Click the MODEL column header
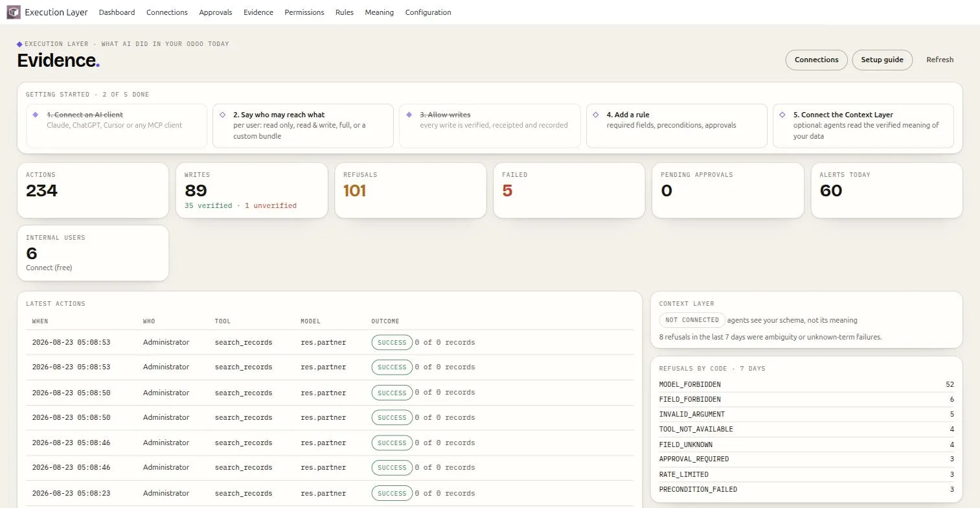The height and width of the screenshot is (508, 980). [x=310, y=321]
